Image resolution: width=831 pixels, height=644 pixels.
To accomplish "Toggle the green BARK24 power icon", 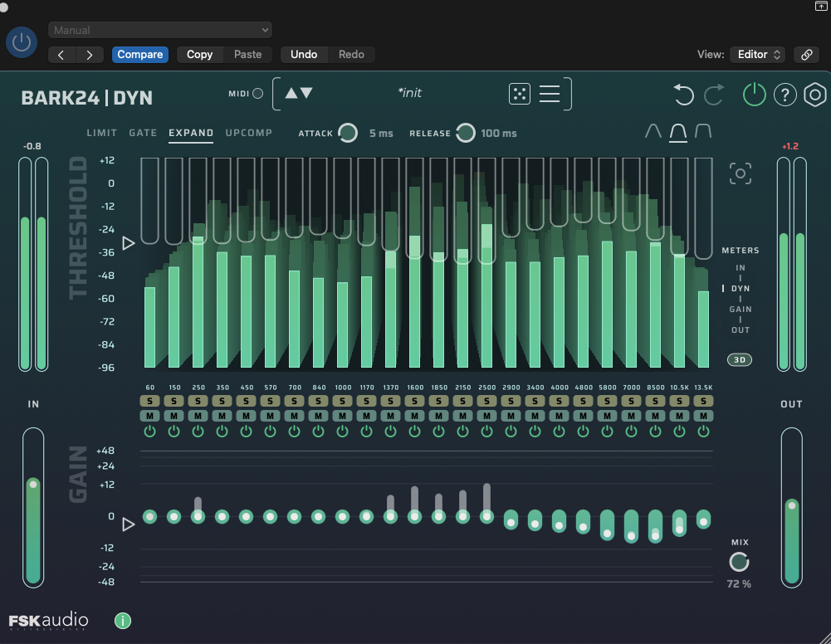I will pyautogui.click(x=754, y=95).
